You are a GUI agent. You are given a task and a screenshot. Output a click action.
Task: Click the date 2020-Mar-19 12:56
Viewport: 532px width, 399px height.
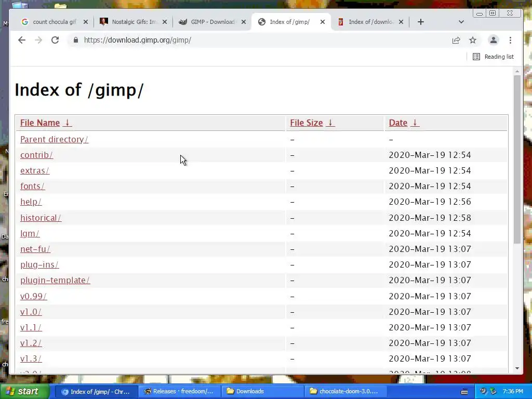point(430,202)
